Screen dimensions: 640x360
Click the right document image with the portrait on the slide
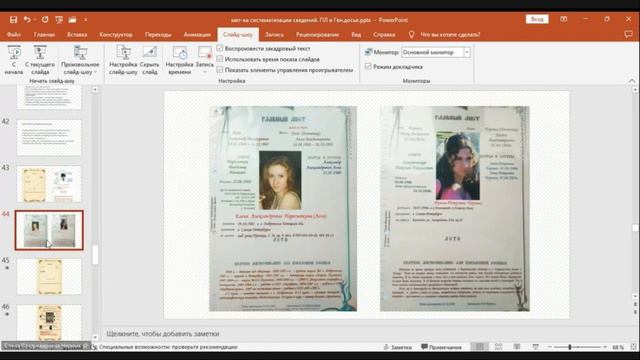click(x=455, y=209)
